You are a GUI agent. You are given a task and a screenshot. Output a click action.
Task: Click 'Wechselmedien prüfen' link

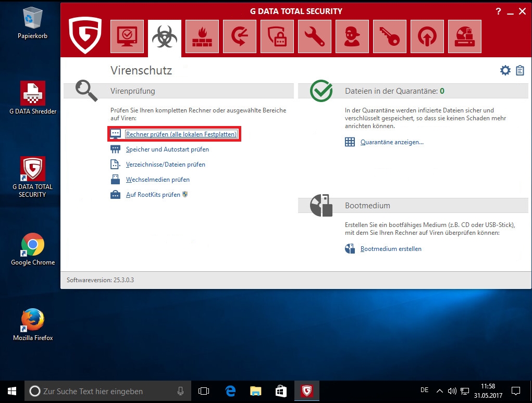(x=158, y=180)
